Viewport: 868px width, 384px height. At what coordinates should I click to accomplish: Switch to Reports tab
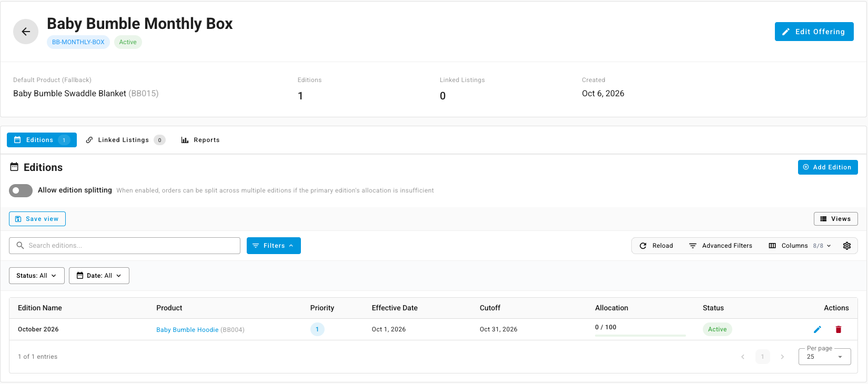click(200, 140)
